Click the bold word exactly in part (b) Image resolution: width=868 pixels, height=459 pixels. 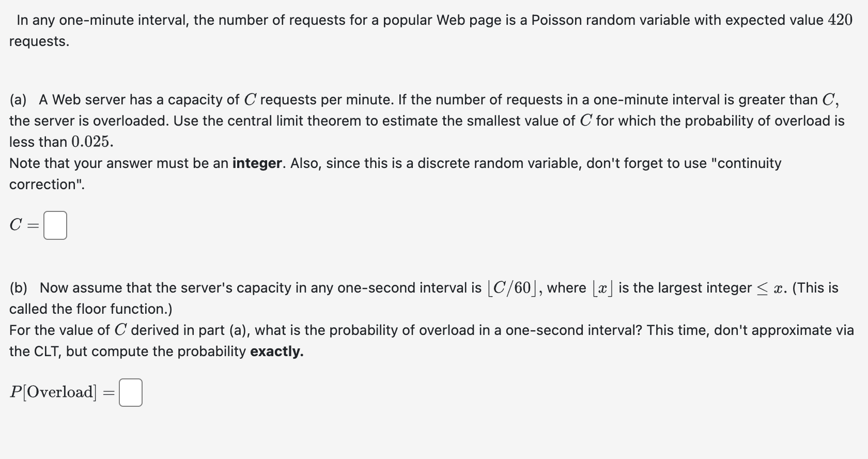[276, 351]
